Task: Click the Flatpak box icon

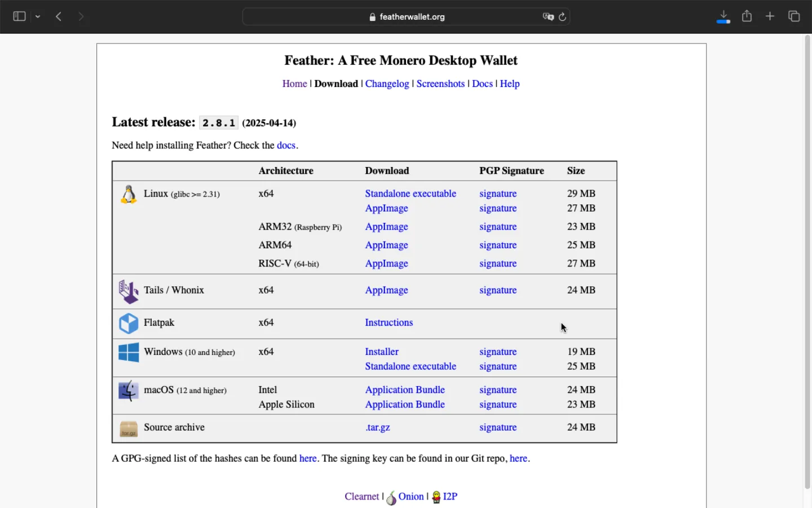Action: click(129, 323)
